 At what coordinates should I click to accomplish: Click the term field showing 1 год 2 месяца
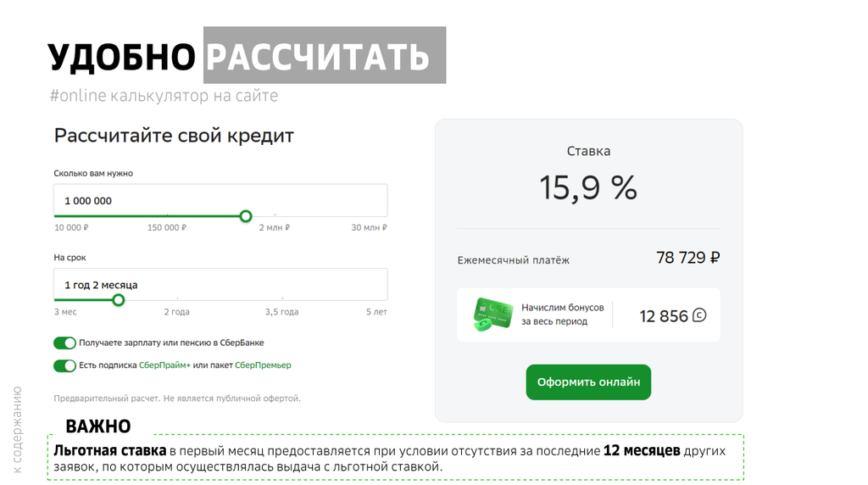[x=220, y=285]
